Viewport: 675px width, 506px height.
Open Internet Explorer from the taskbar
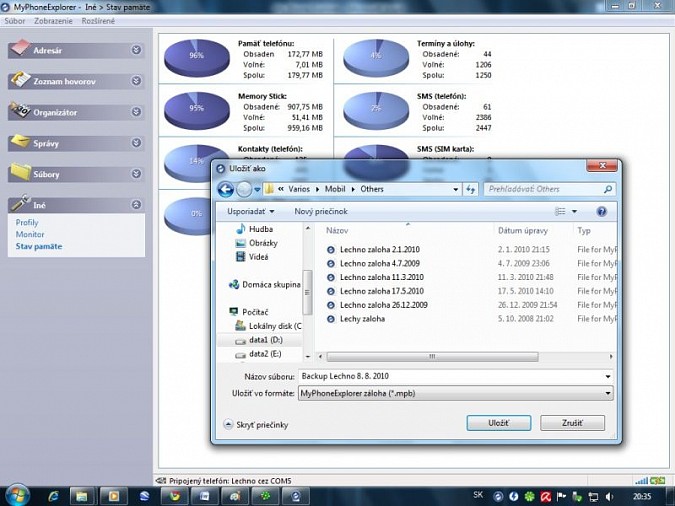53,496
